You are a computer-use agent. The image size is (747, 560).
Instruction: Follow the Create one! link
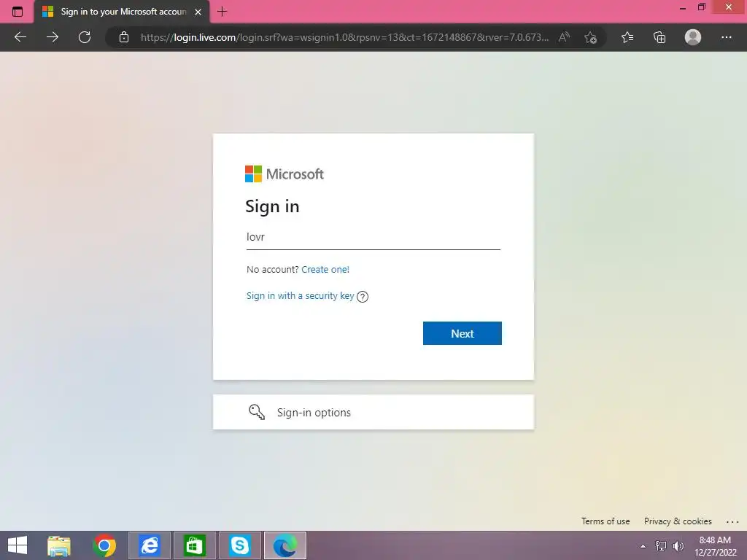pos(325,270)
